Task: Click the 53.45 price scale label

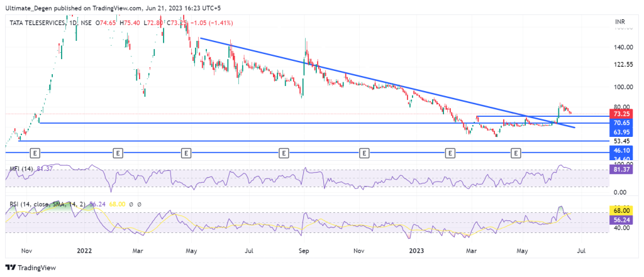Action: (x=621, y=141)
